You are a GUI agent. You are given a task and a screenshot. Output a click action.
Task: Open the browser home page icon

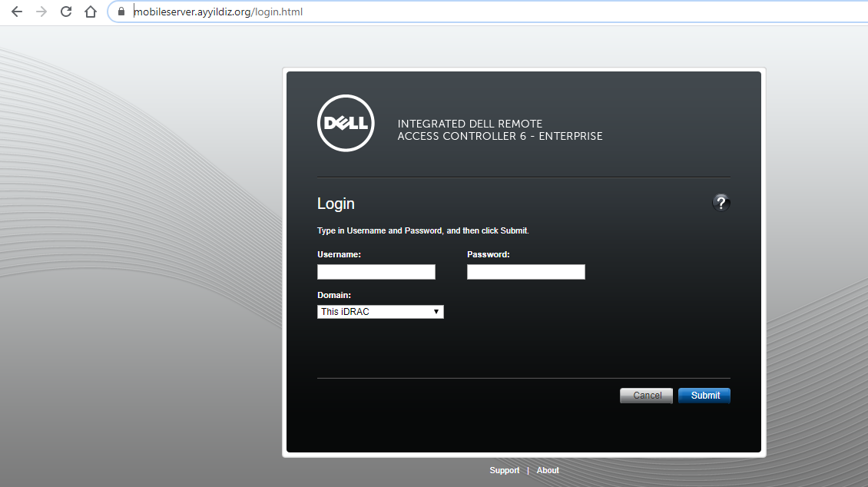[91, 12]
